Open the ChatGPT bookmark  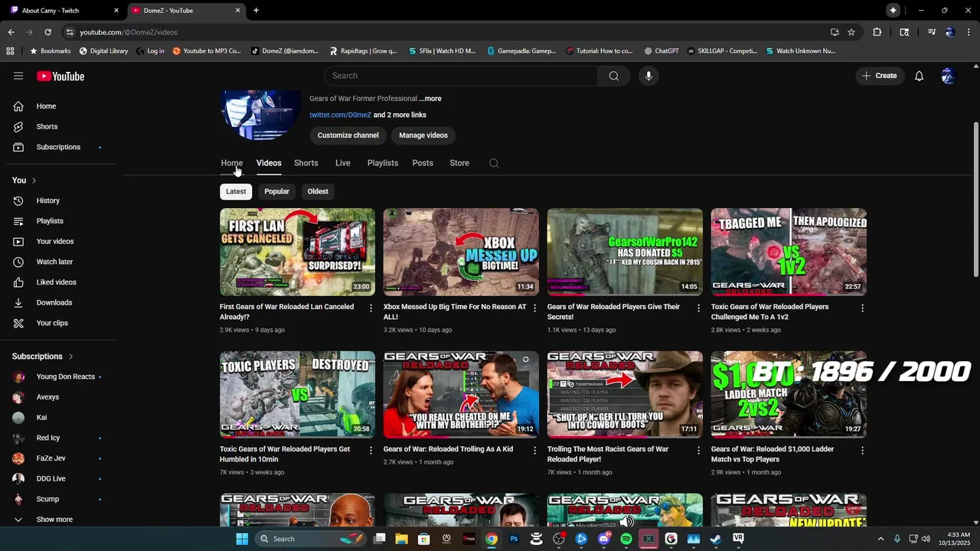[x=661, y=51]
